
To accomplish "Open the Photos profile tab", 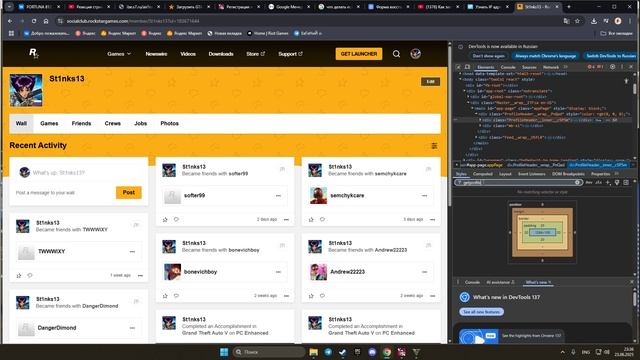I will point(169,124).
